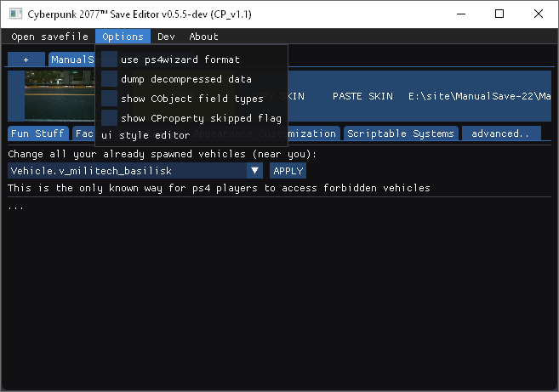Click 'This is the only known way' text
The image size is (559, 392).
coord(219,188)
